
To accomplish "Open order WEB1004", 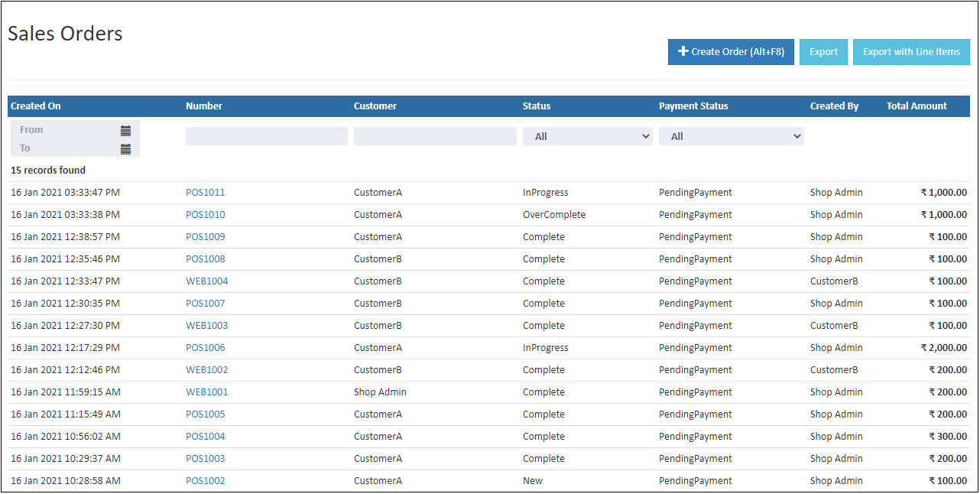I will pyautogui.click(x=206, y=281).
